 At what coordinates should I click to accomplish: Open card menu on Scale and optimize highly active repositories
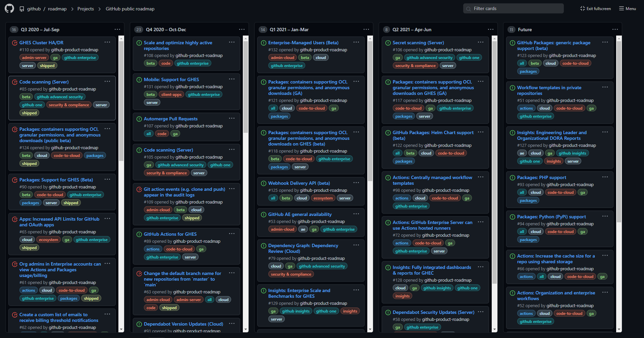pos(232,42)
